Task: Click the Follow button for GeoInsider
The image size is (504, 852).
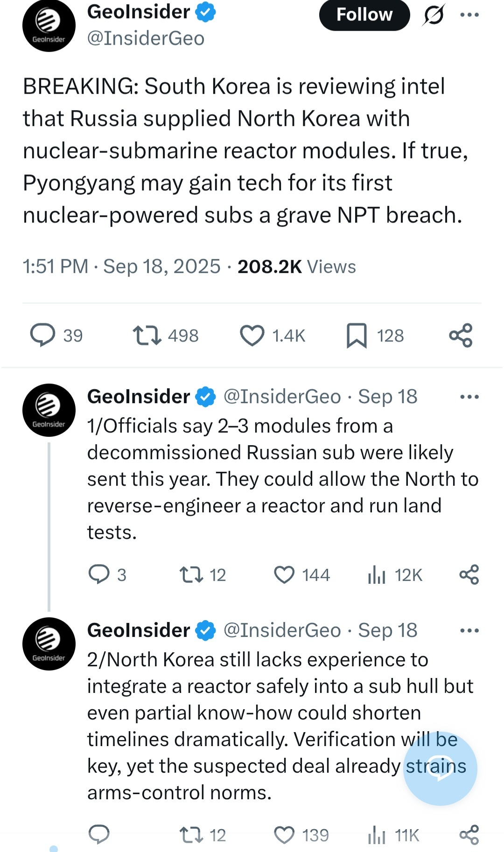Action: [364, 15]
